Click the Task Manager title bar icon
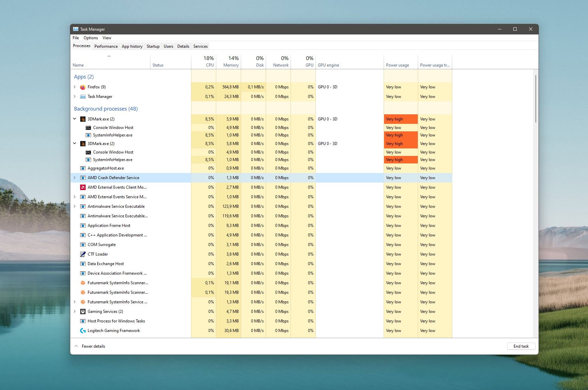The width and height of the screenshot is (588, 390). coord(76,29)
